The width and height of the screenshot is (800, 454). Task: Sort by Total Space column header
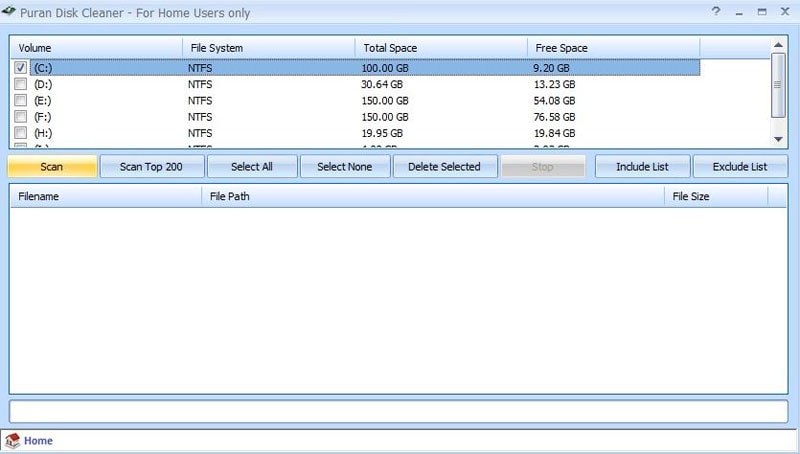pyautogui.click(x=441, y=48)
